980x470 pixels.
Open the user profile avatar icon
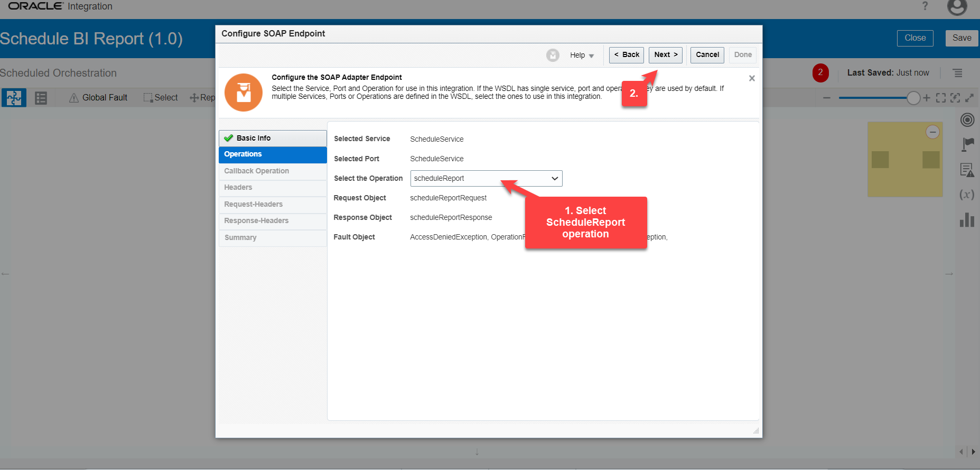(957, 7)
